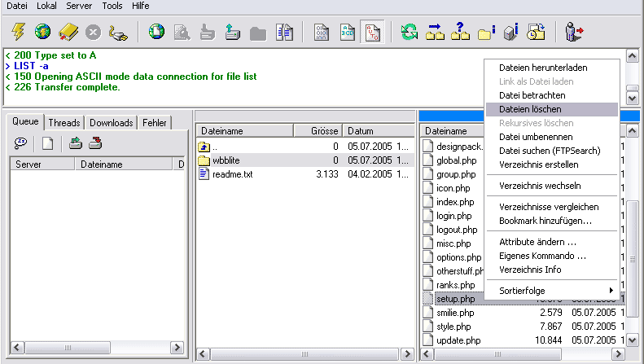
Task: Click the server info icon
Action: pyautogui.click(x=511, y=32)
